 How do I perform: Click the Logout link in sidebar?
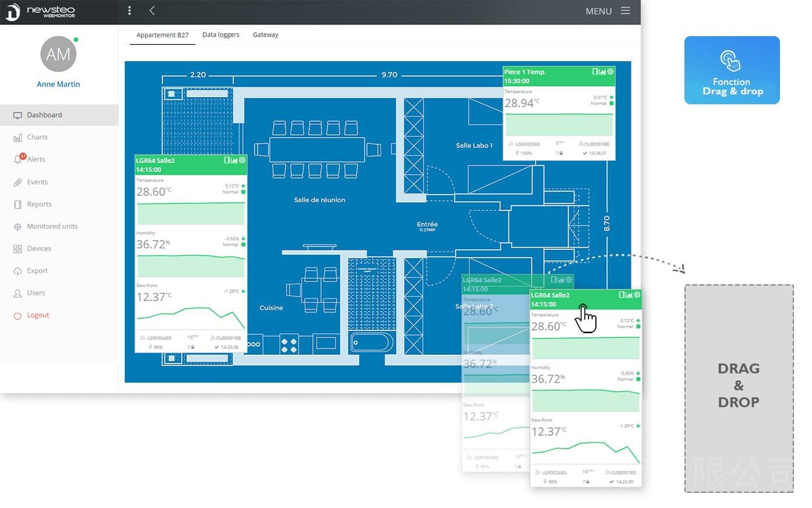pos(38,315)
